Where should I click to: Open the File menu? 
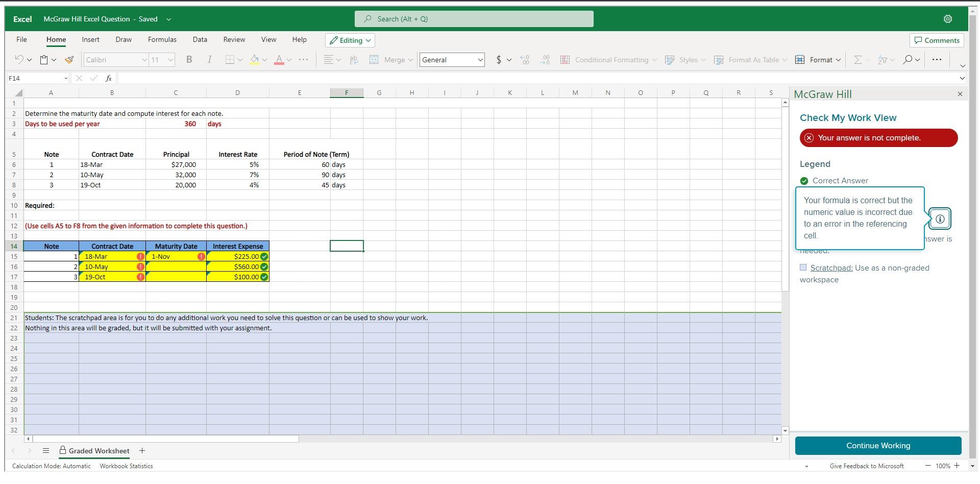click(21, 39)
